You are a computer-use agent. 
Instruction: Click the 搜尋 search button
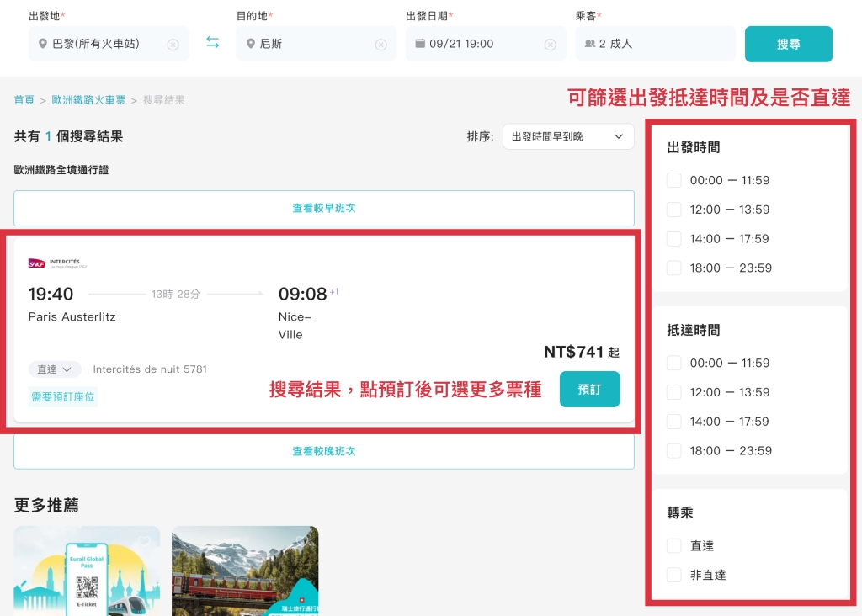[788, 44]
